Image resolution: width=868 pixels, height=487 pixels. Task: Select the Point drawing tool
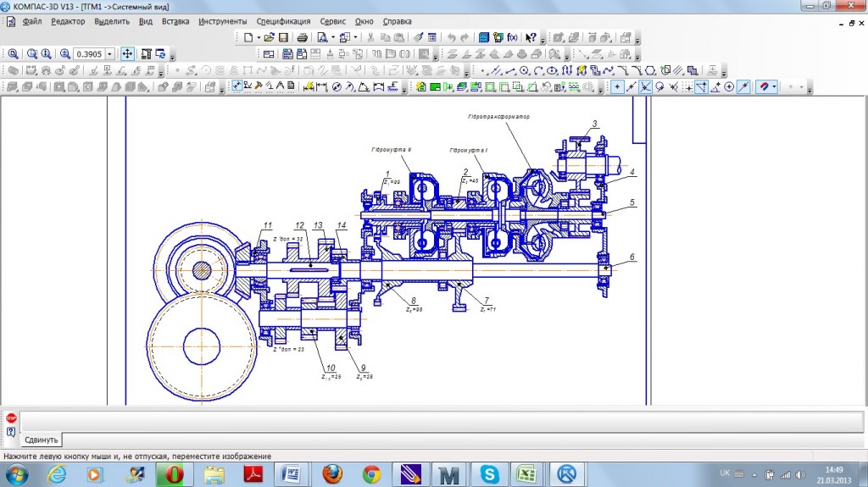[x=482, y=71]
